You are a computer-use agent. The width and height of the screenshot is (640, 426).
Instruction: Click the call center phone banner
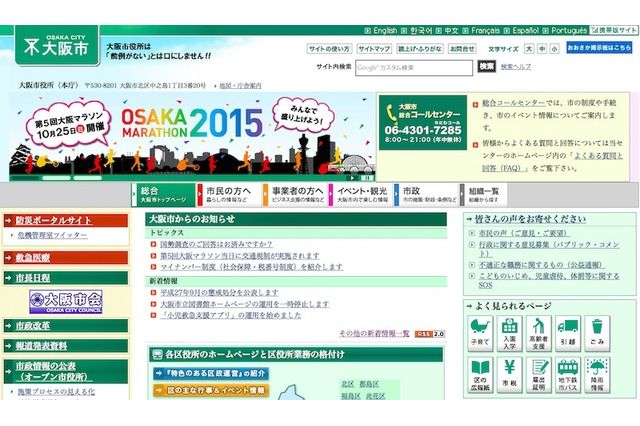(x=423, y=122)
